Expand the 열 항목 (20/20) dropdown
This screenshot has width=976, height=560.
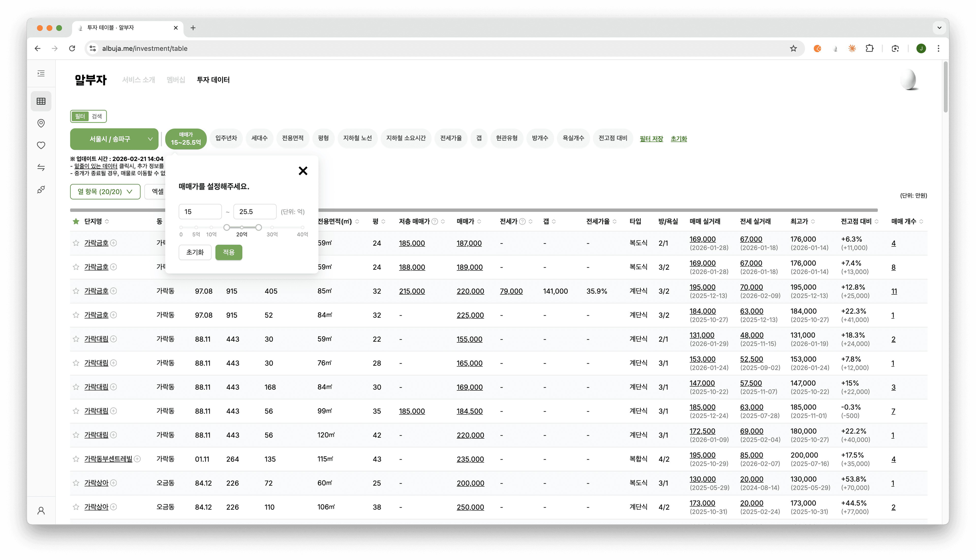[x=105, y=191]
